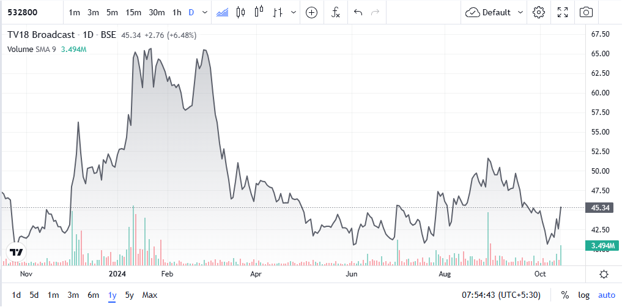The width and height of the screenshot is (644, 307).
Task: Select the 1h interval
Action: tap(177, 12)
